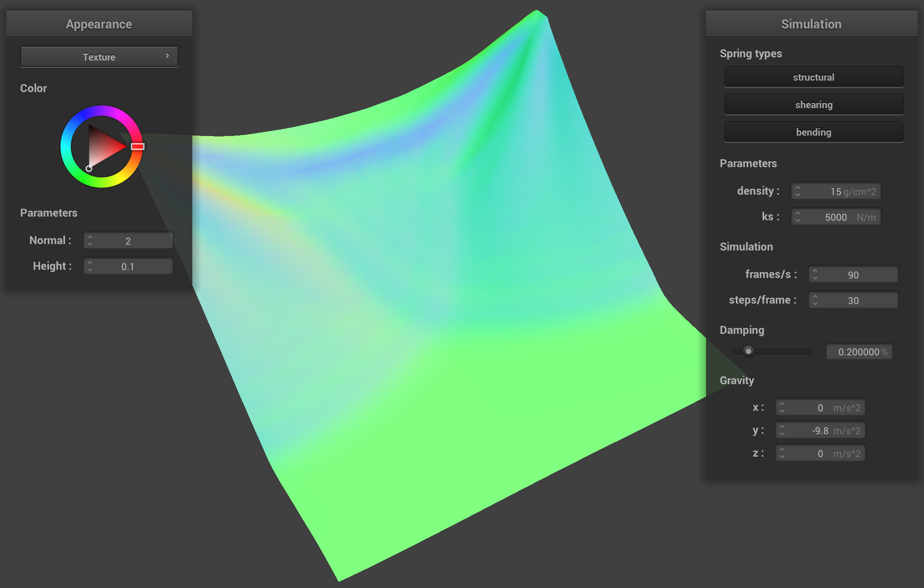
Task: Click the Gravity x value field
Action: coord(821,407)
